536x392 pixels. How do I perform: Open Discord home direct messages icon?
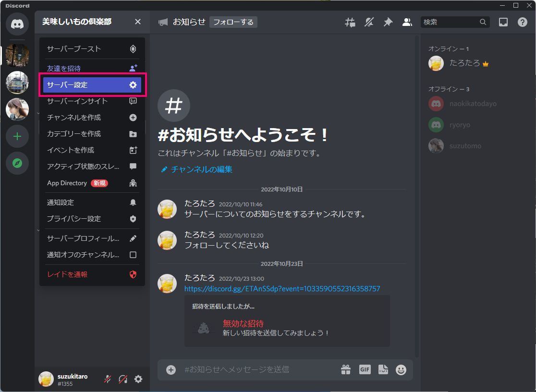click(17, 24)
